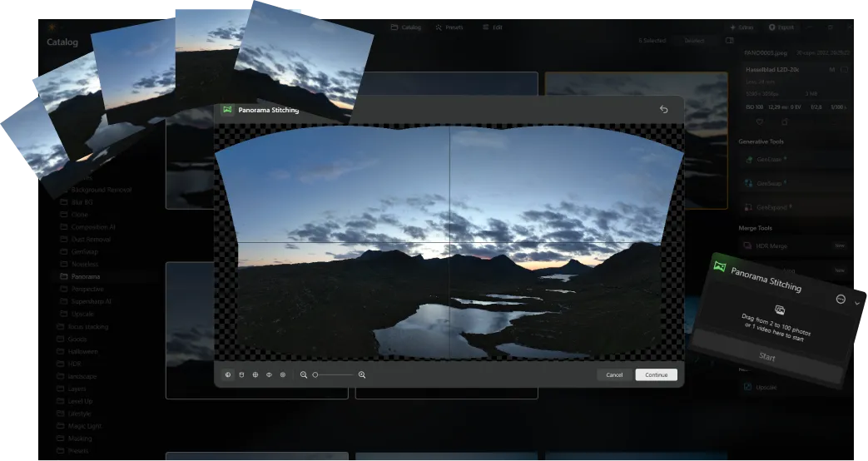Toggle the side panel icon next to Deselect
Viewport: 868px width, 461px height.
pyautogui.click(x=730, y=41)
